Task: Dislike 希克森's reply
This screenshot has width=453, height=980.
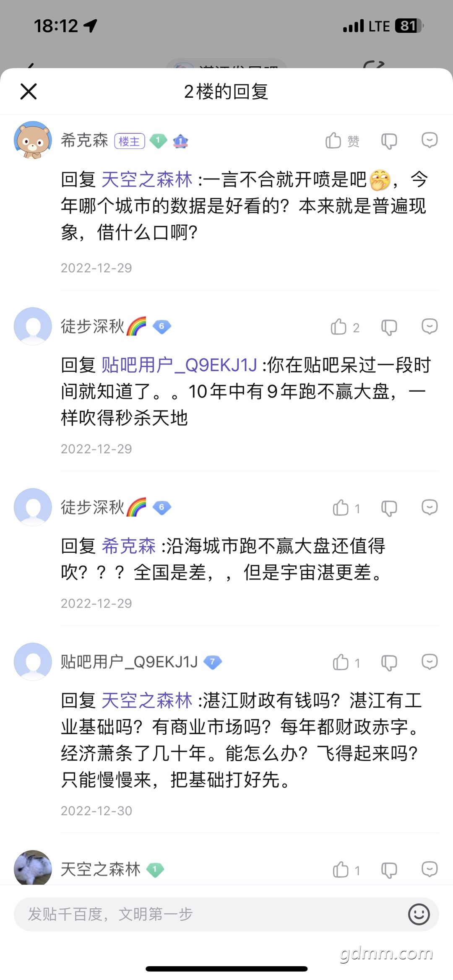Action: point(389,141)
